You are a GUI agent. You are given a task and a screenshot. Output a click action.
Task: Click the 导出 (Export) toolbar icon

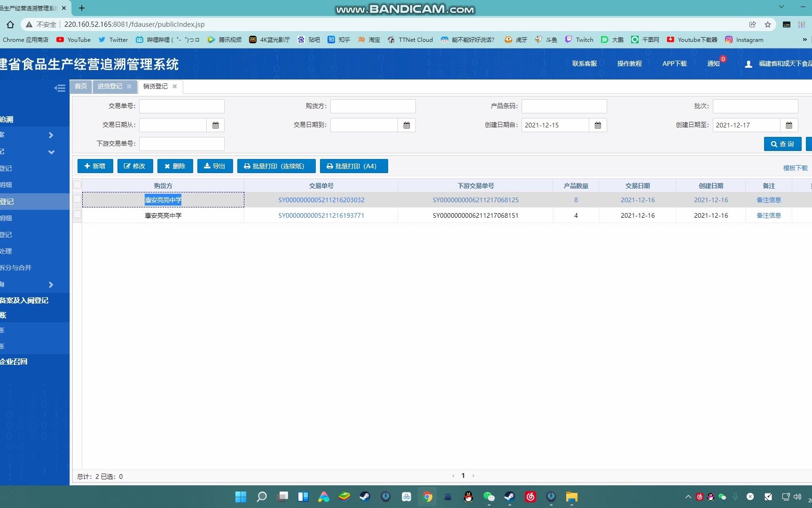(215, 166)
